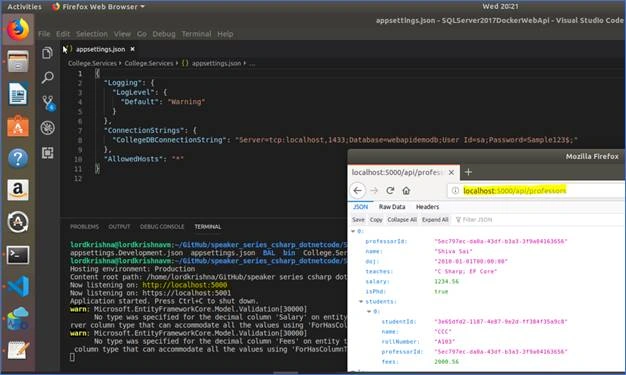The height and width of the screenshot is (375, 626).
Task: Select appsettings.json editor tab
Action: tap(100, 49)
